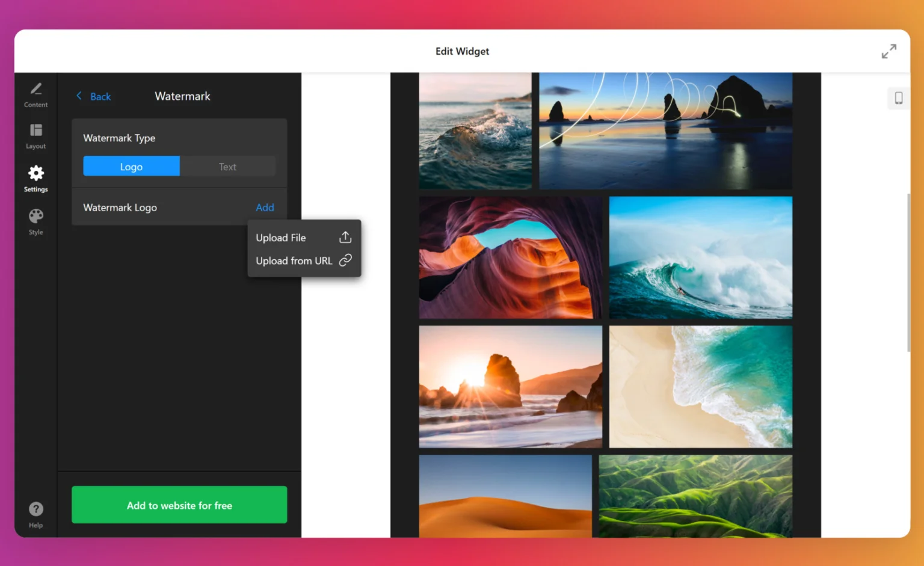Click the Help question mark icon

35,509
